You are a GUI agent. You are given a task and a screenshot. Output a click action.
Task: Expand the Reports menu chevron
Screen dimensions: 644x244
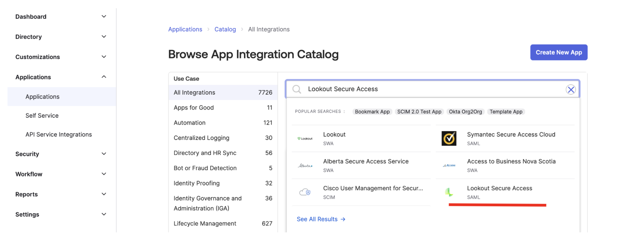tap(104, 194)
